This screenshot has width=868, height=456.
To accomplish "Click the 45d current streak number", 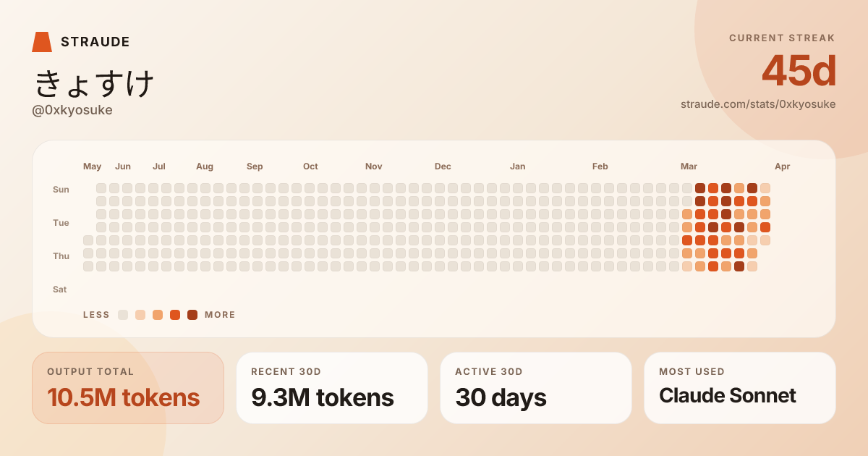I will click(799, 71).
